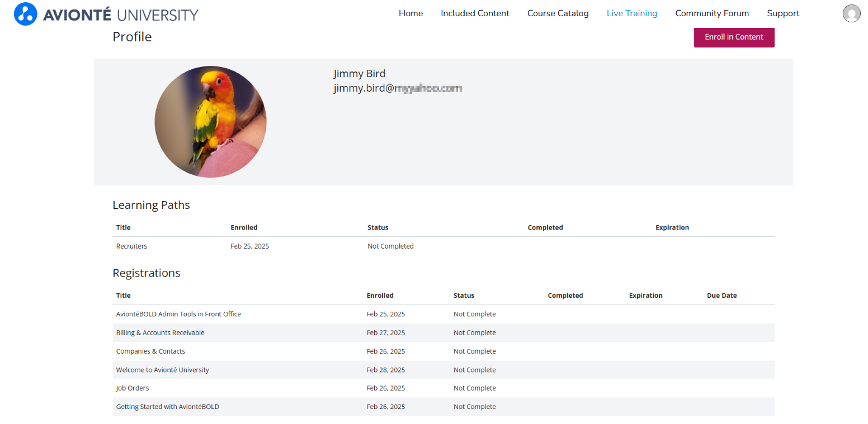868x424 pixels.
Task: Click the Registrations heading
Action: [146, 273]
